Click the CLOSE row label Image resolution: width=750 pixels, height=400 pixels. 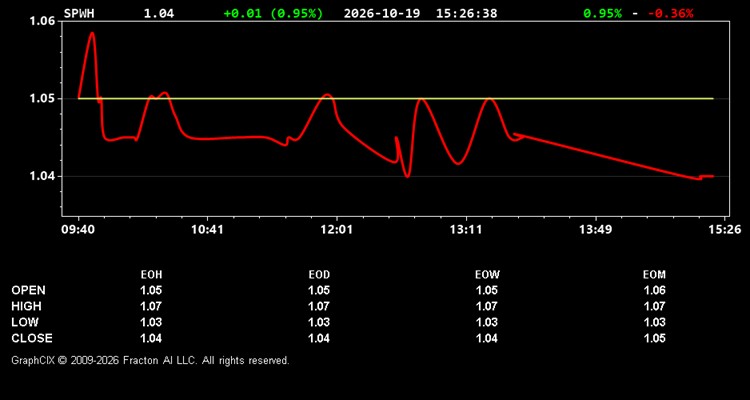coord(32,338)
